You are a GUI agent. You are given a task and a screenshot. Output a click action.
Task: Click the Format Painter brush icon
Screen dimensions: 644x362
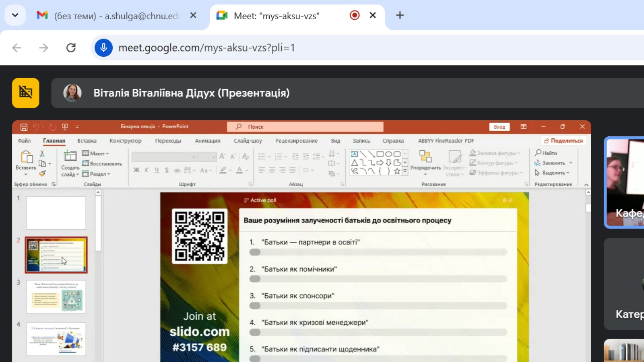point(42,173)
